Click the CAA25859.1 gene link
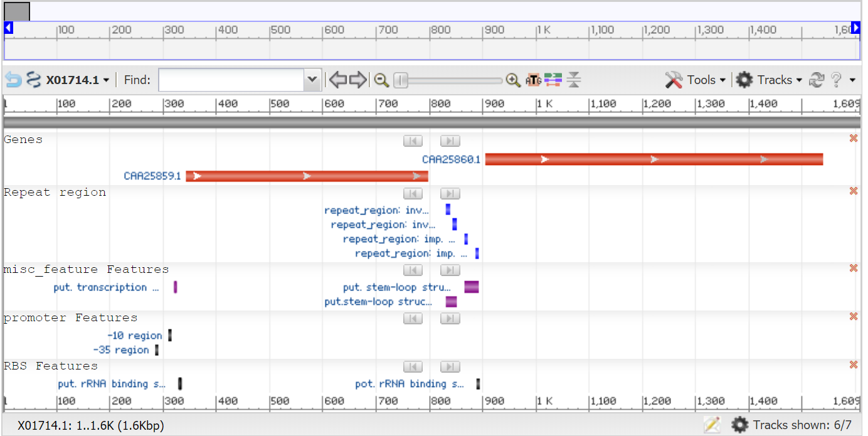Screen dimensions: 868x436 [x=152, y=176]
